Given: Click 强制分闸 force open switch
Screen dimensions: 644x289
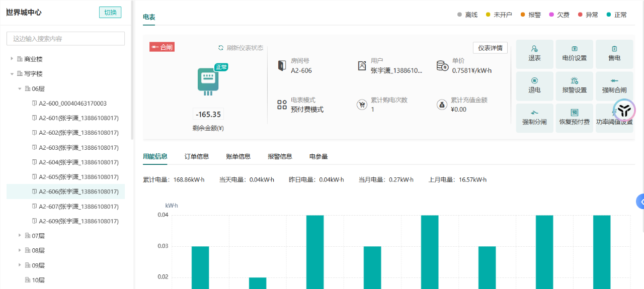Looking at the screenshot, I should (534, 114).
